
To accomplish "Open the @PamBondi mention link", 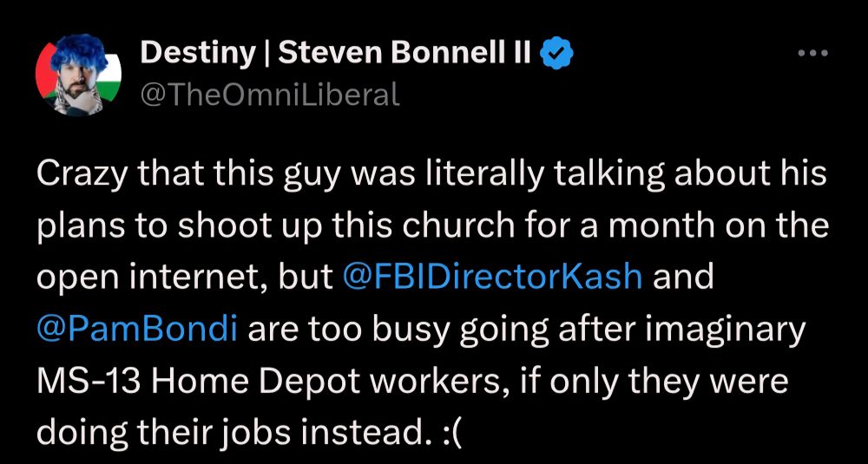I will 137,329.
